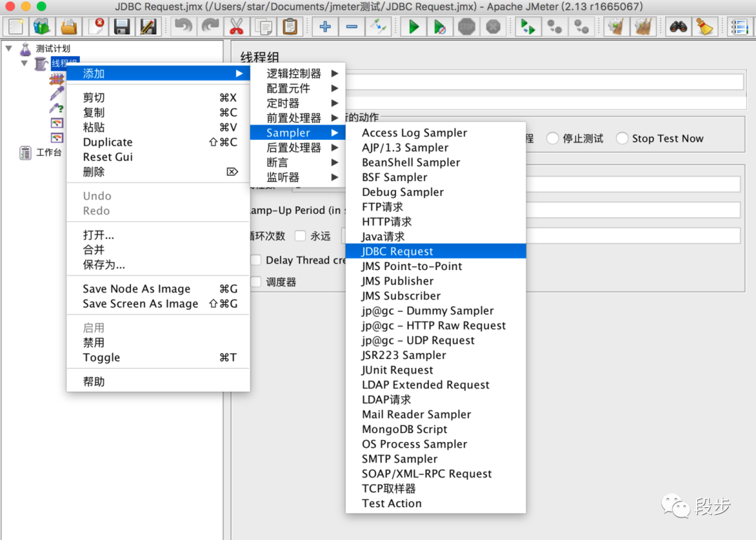This screenshot has height=540, width=756.
Task: Expand the 前置处理器 submenu
Action: (298, 118)
